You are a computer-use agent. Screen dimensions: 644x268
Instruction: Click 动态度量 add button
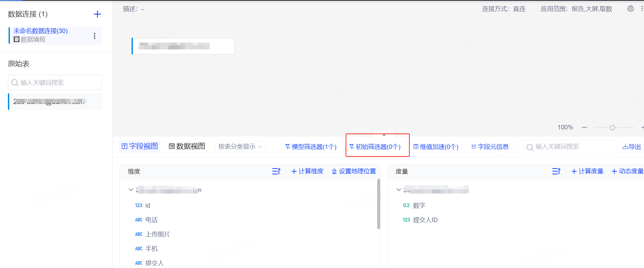(628, 171)
